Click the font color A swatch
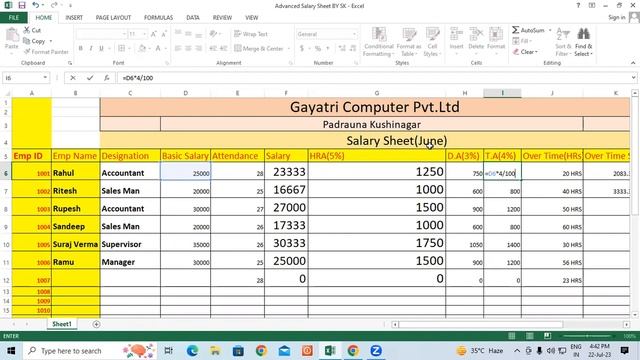Viewport: 640px width, 360px height. (x=158, y=48)
